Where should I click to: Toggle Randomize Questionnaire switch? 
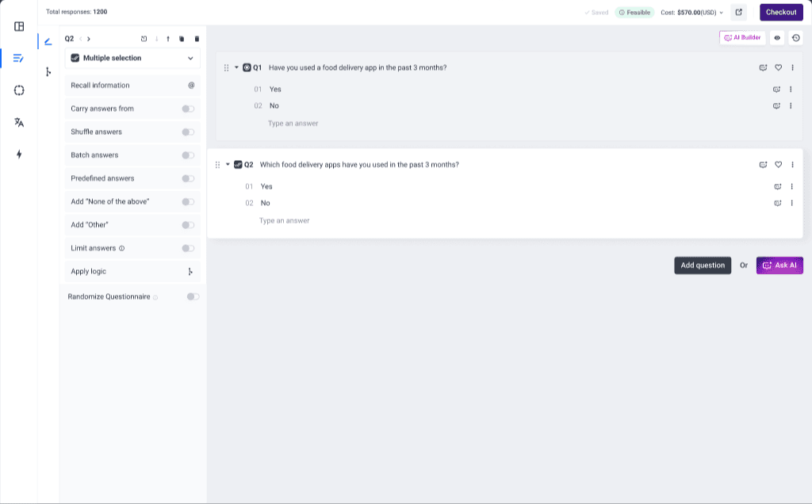coord(193,296)
